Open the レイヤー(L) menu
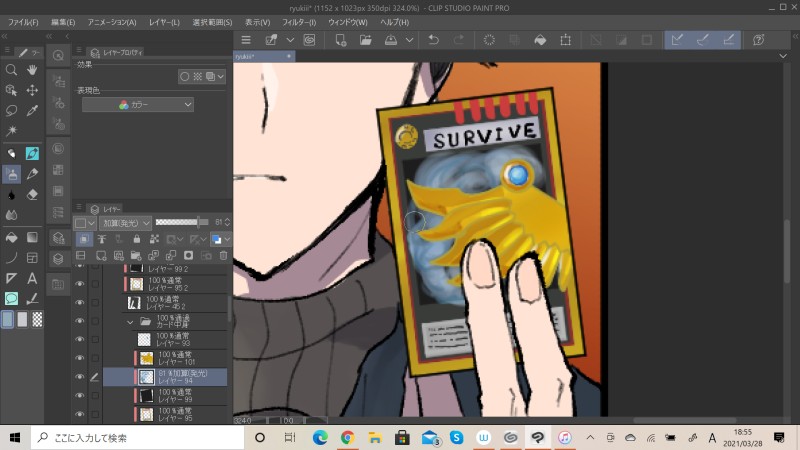Image resolution: width=800 pixels, height=450 pixels. coord(164,22)
